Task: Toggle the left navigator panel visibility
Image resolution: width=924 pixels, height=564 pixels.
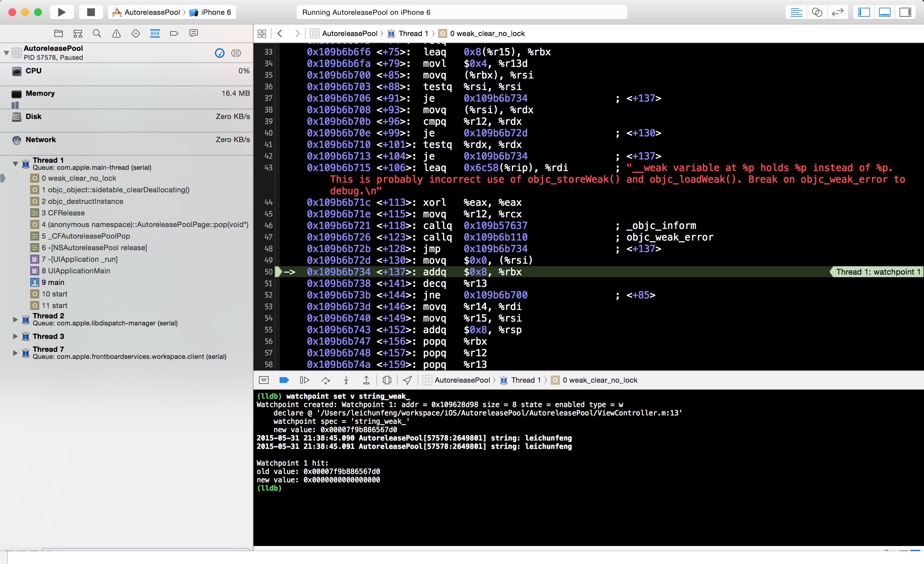Action: point(864,12)
